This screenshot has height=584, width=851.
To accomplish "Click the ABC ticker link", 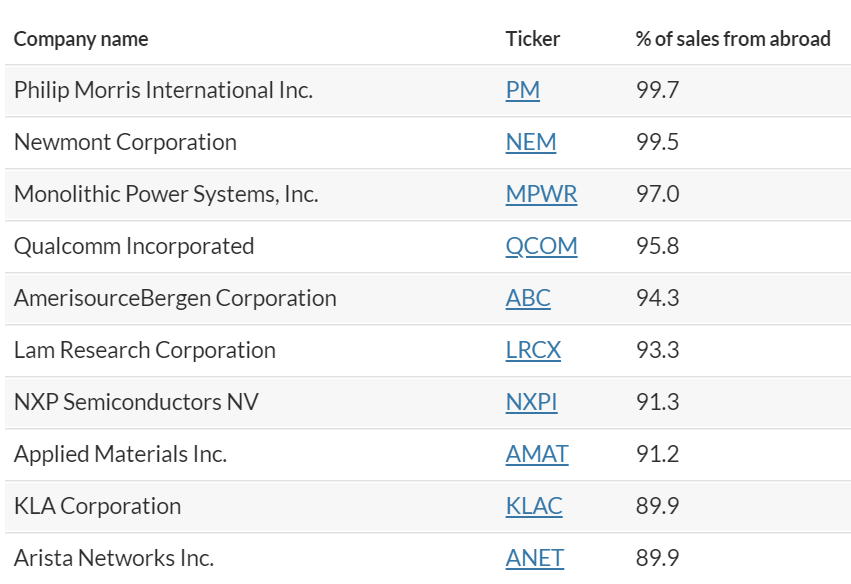I will (528, 298).
